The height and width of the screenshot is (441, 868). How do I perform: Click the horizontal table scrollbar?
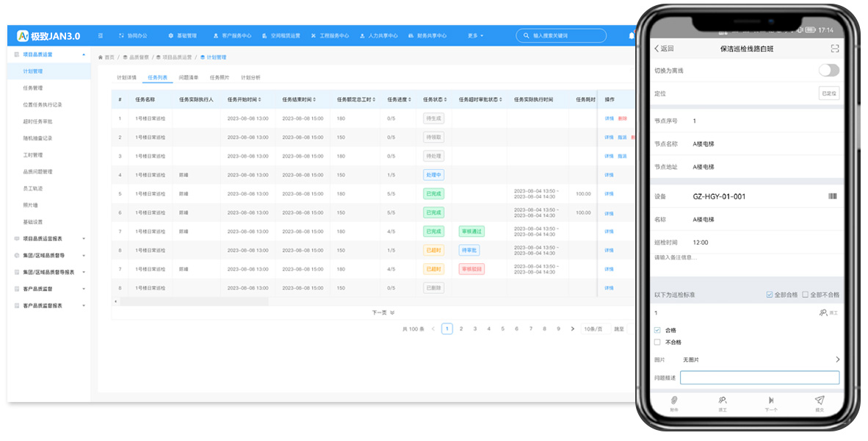point(194,301)
